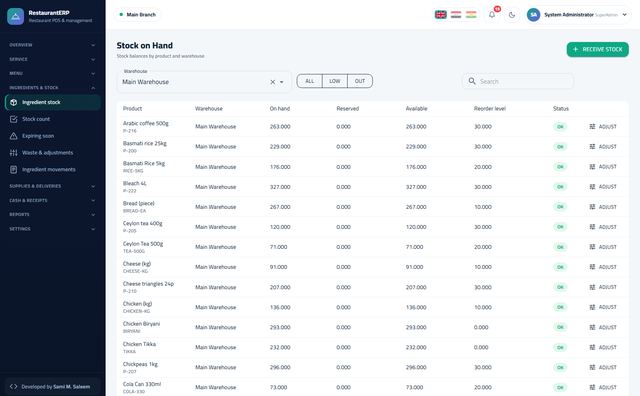Viewport: 640px width, 396px height.
Task: Open Waste & adjustments page
Action: pos(53,153)
